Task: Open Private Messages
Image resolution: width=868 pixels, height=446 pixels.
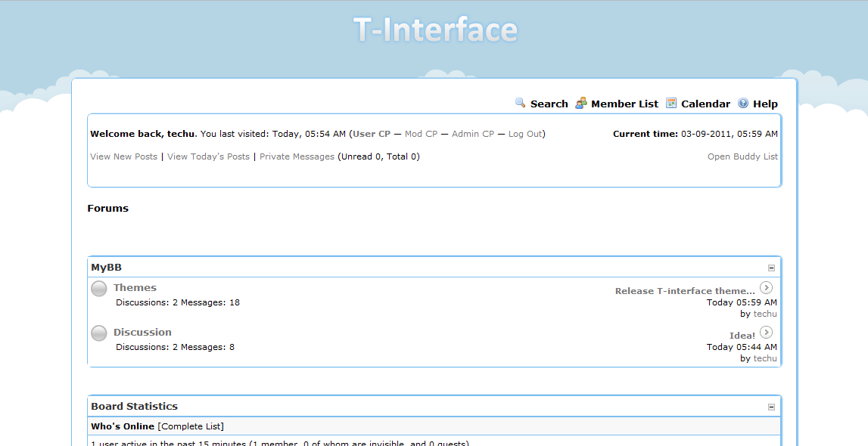Action: click(x=297, y=156)
